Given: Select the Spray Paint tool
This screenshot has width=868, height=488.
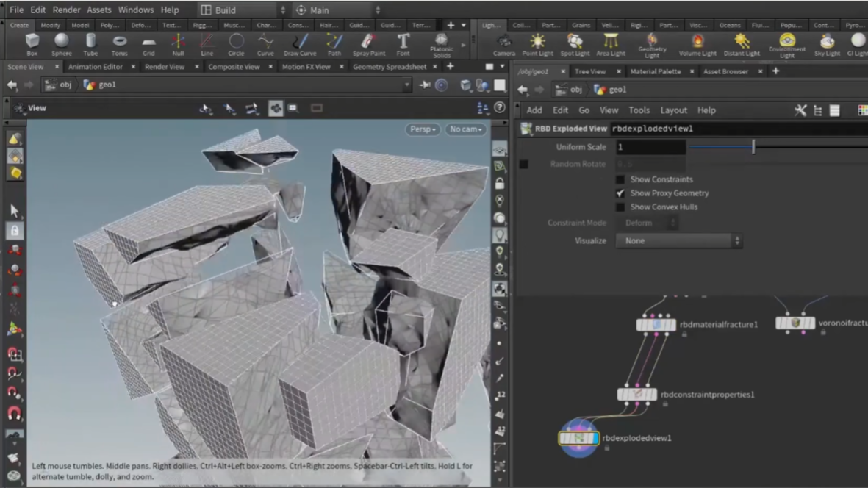Looking at the screenshot, I should pyautogui.click(x=369, y=44).
